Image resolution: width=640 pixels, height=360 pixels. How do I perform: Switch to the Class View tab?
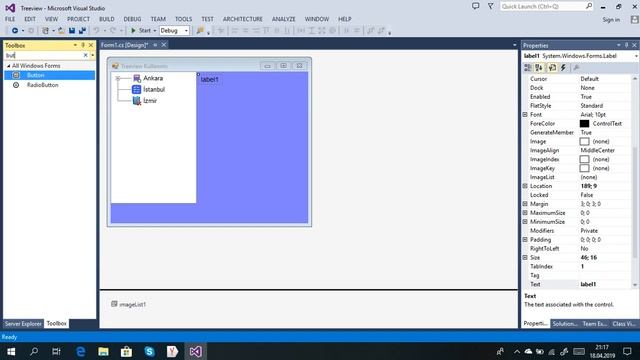click(624, 324)
